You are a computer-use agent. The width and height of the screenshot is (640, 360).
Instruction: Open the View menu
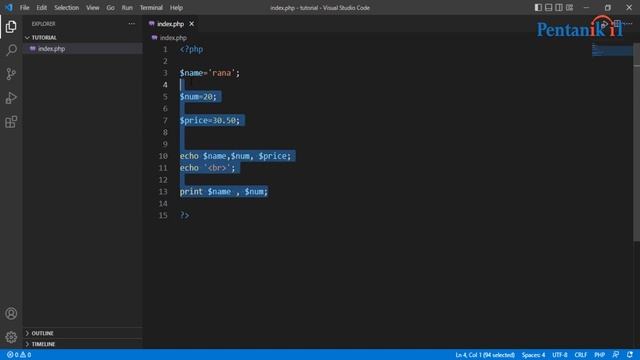point(93,7)
